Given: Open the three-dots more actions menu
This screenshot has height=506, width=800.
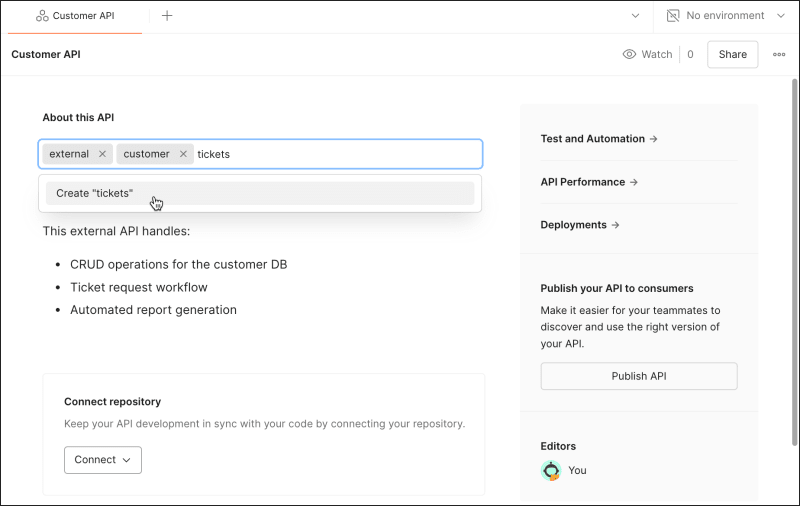Looking at the screenshot, I should tap(779, 54).
